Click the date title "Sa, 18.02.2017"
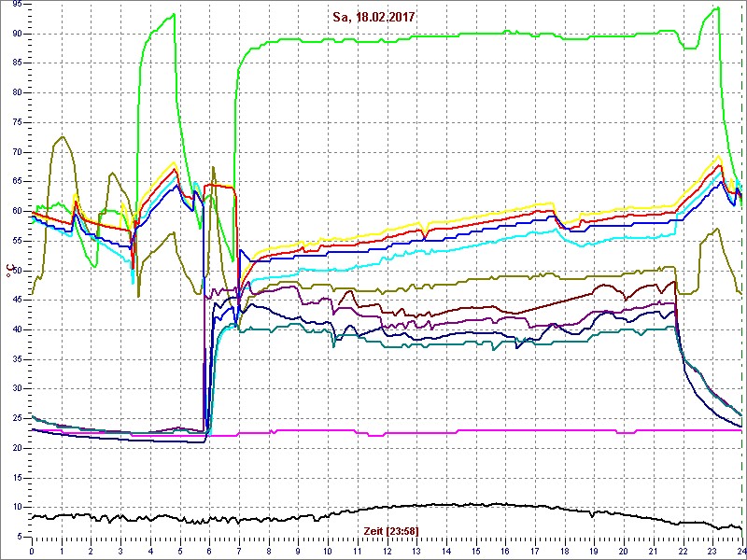Image resolution: width=747 pixels, height=560 pixels. 373,18
